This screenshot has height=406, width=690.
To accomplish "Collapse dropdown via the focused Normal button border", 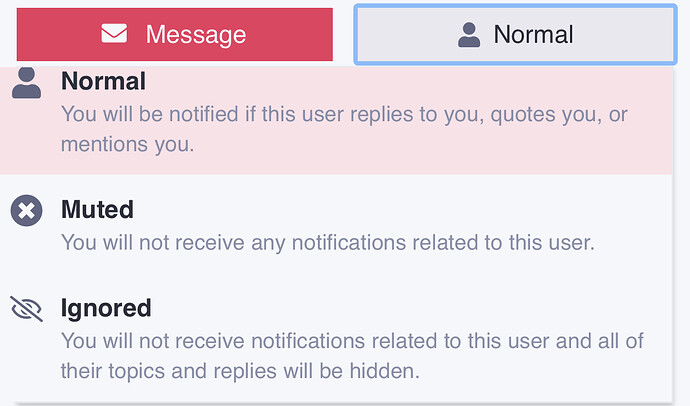I will click(515, 6).
